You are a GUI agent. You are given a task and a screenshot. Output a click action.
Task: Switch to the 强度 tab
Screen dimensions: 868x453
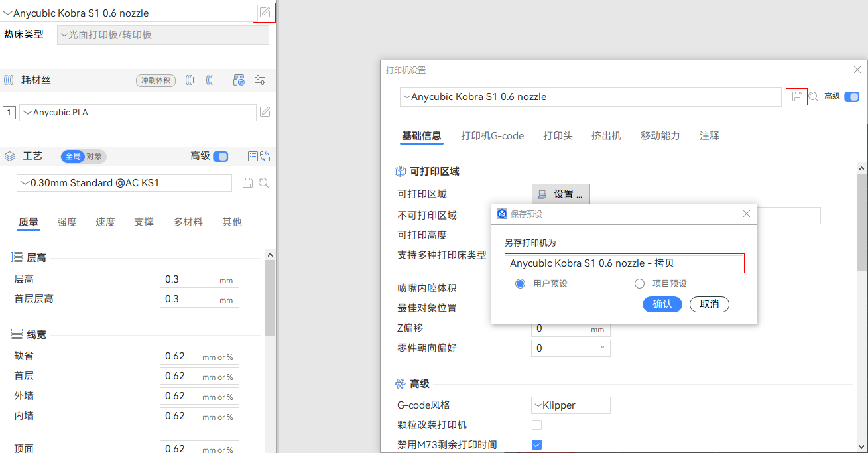pyautogui.click(x=67, y=222)
